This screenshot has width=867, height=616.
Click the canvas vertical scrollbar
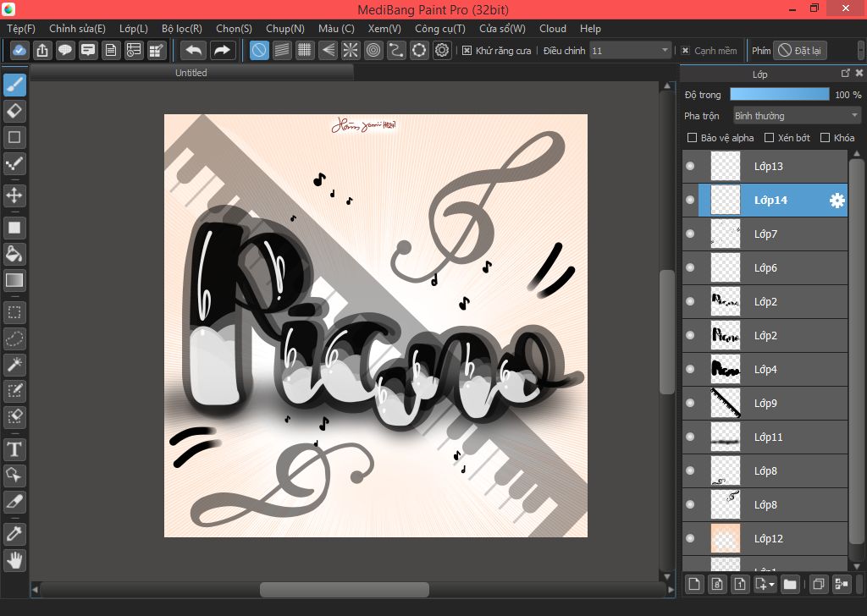667,332
